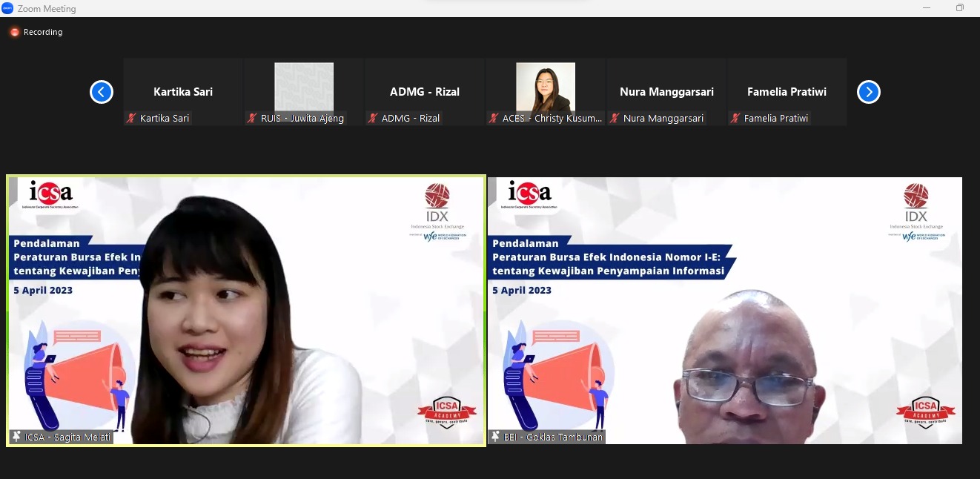Click the muted microphone icon for Kartika Sari

pos(132,118)
